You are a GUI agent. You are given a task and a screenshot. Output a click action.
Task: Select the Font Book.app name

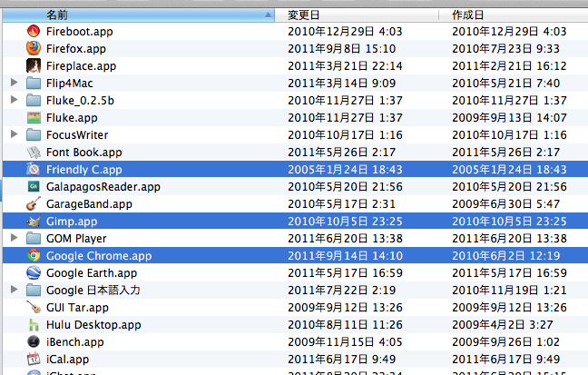tap(84, 153)
